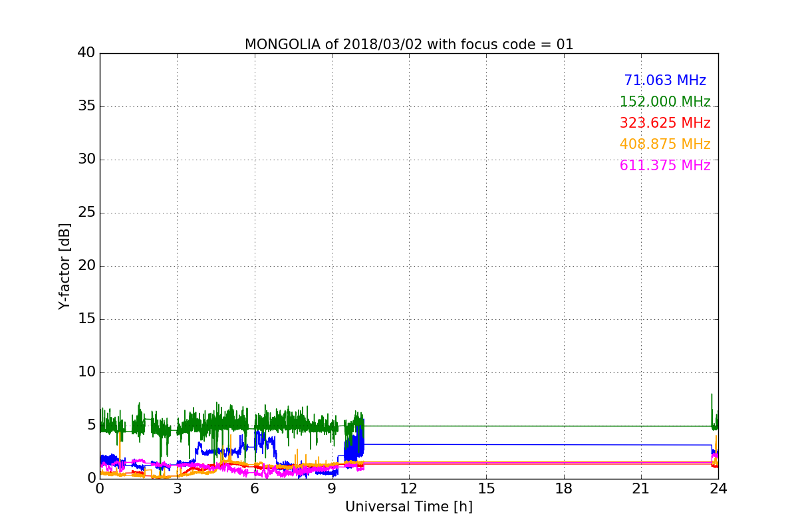
Task: Select the 71.063 MHz legend label
Action: (665, 80)
